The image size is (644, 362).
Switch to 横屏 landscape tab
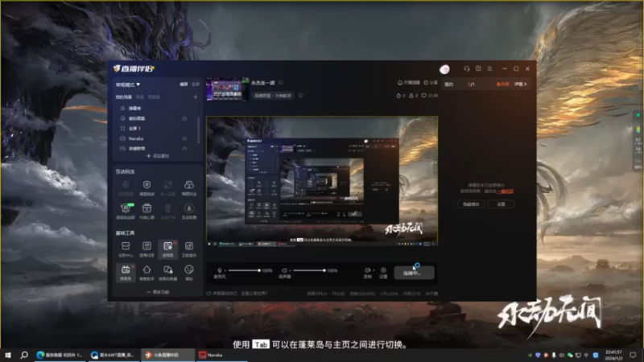[x=184, y=84]
